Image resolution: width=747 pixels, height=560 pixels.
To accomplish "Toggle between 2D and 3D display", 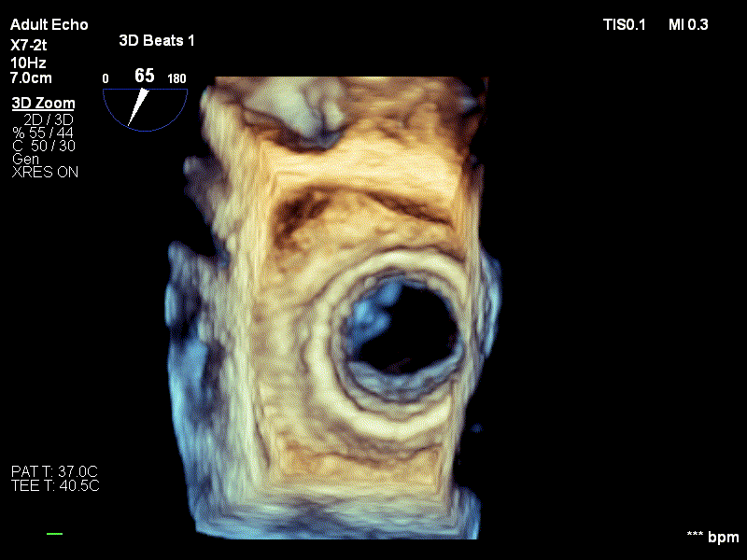I will (47, 119).
